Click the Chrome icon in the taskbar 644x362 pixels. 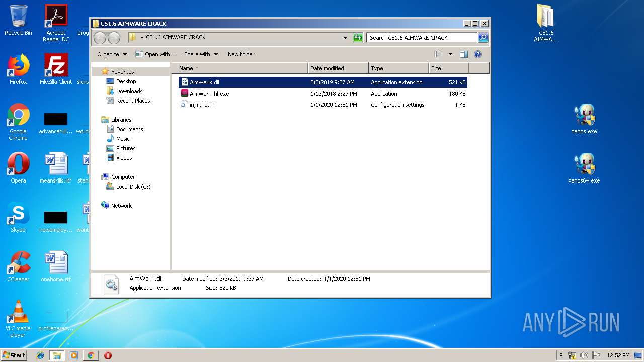point(91,355)
